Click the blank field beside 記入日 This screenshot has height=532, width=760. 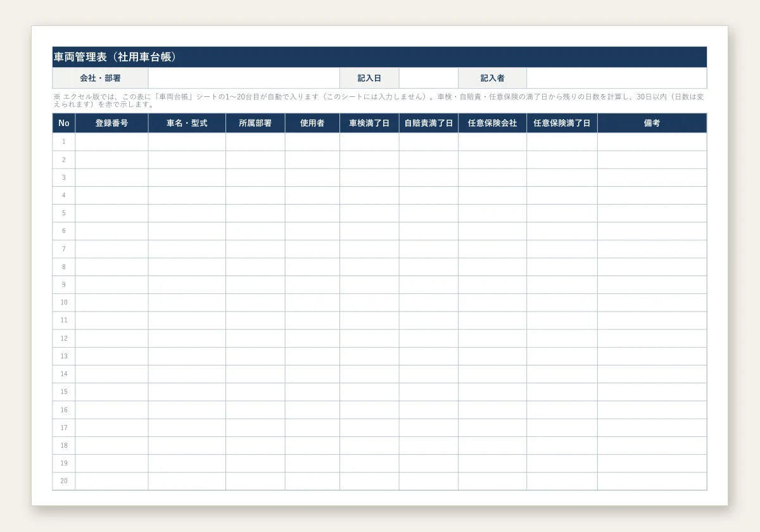click(429, 78)
